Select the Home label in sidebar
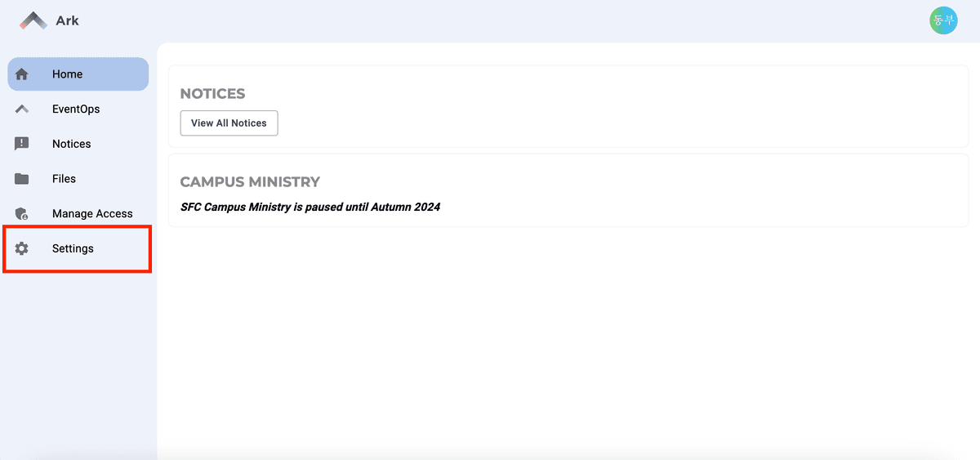This screenshot has height=460, width=980. tap(67, 74)
